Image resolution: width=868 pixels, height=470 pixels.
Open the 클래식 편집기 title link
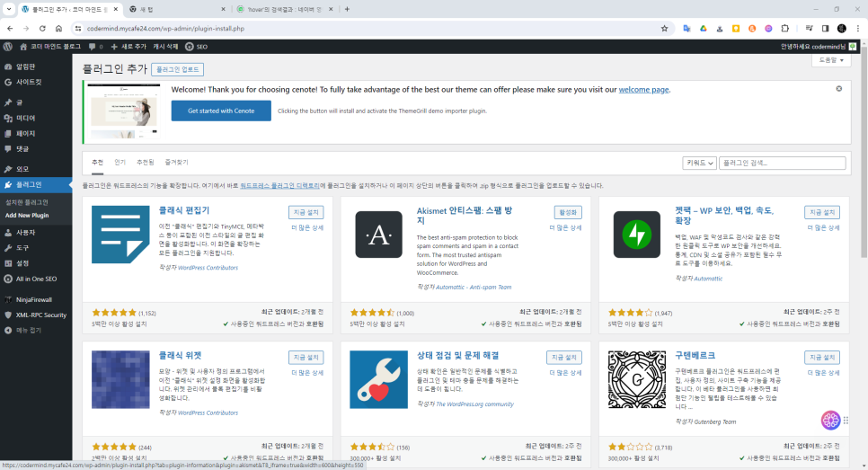point(184,210)
